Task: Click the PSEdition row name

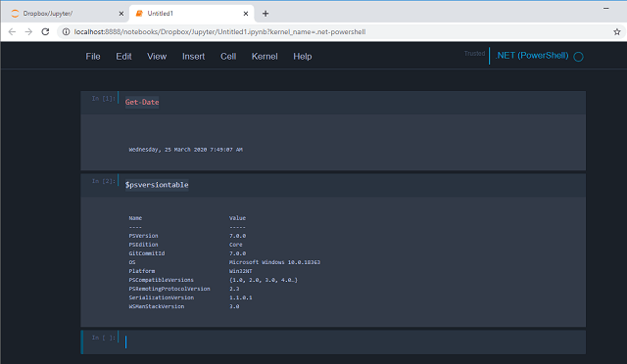Action: tap(143, 245)
